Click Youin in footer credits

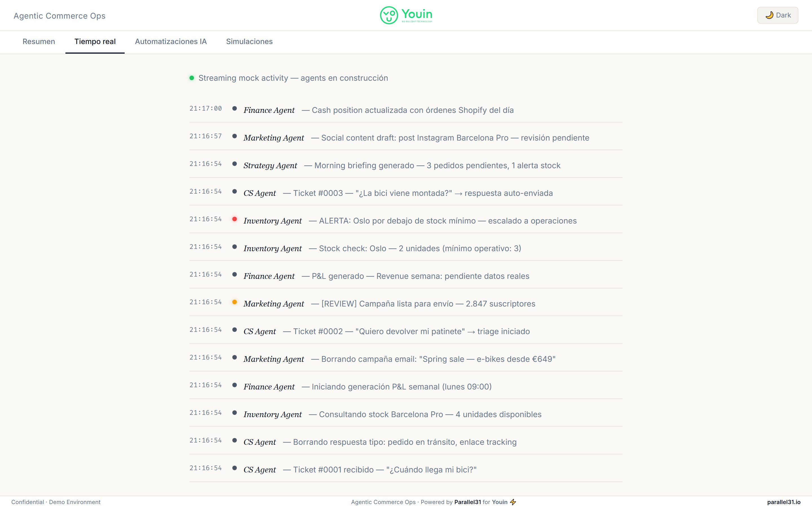tap(500, 502)
